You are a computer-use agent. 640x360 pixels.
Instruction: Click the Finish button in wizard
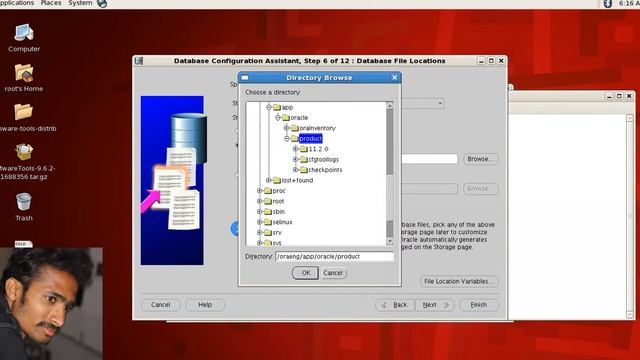tap(479, 305)
